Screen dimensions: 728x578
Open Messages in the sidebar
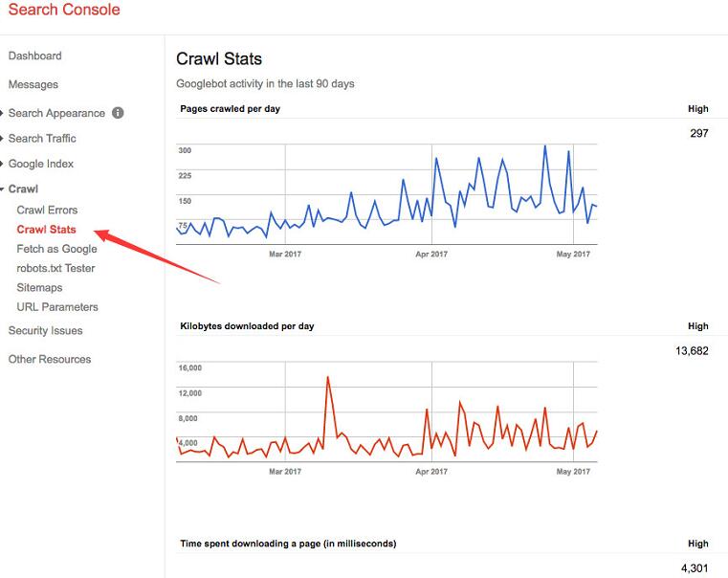point(33,85)
